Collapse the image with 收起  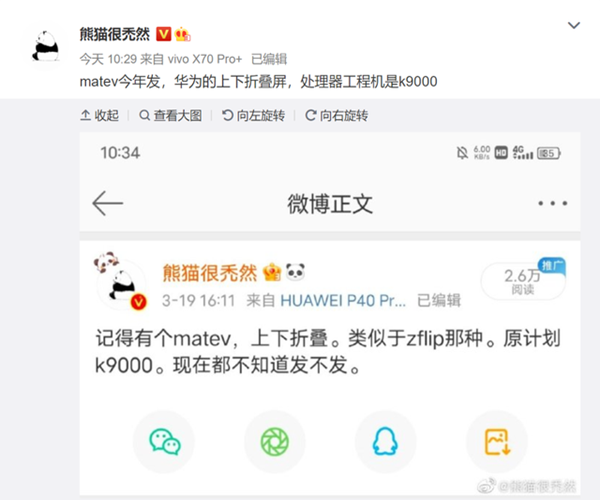[x=99, y=115]
